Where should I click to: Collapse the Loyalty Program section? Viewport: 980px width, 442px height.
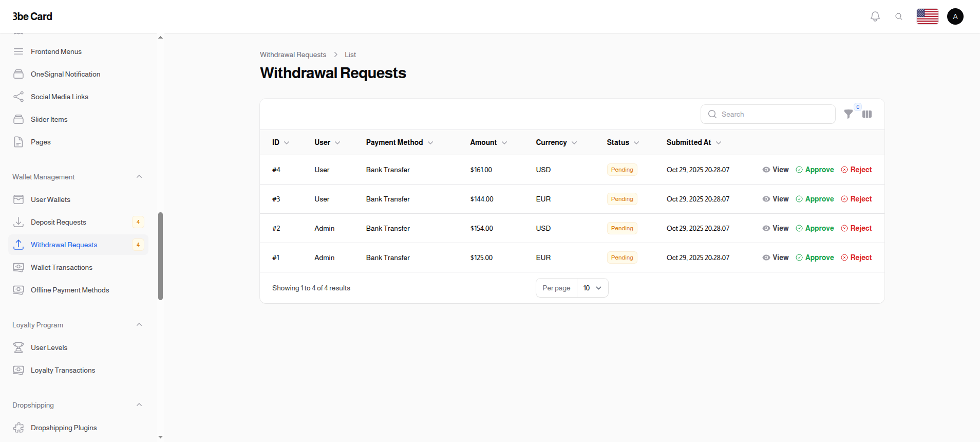click(139, 325)
